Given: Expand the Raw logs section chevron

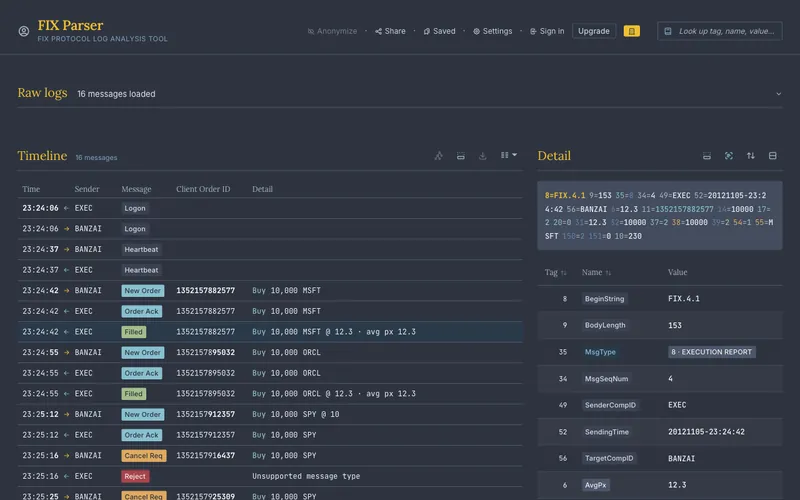Looking at the screenshot, I should (778, 94).
